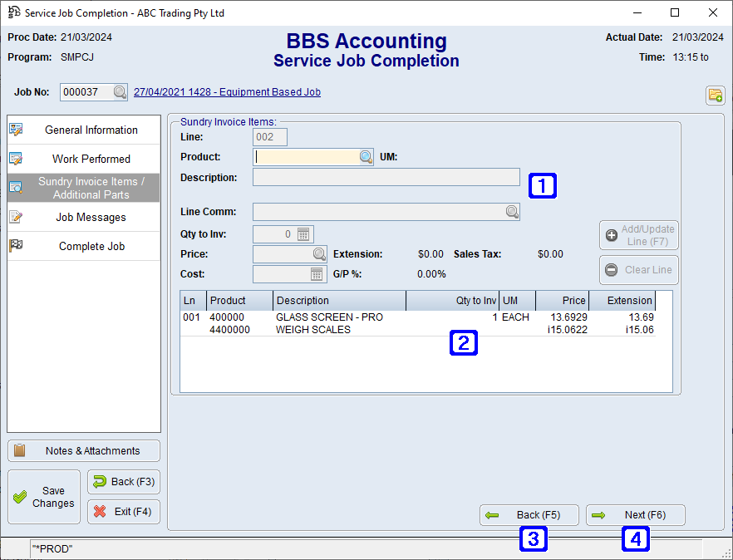The width and height of the screenshot is (733, 560).
Task: Click the Notes & Attachments book icon
Action: (21, 450)
